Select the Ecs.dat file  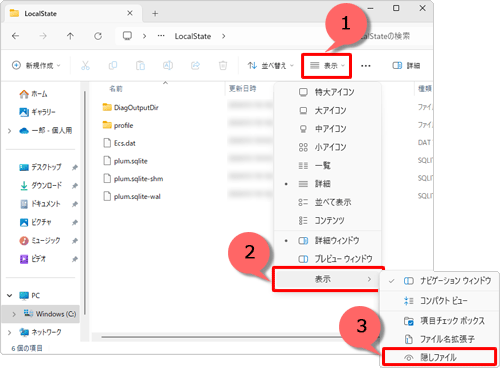119,143
